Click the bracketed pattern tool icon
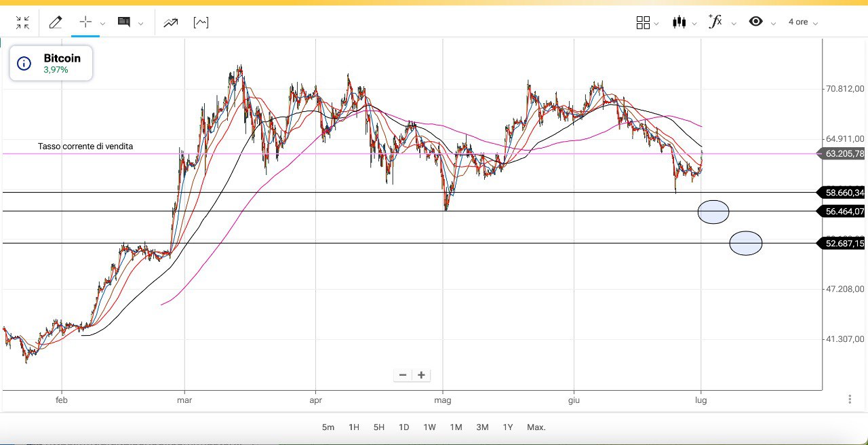Screen dimensions: 868x445 (x=201, y=23)
